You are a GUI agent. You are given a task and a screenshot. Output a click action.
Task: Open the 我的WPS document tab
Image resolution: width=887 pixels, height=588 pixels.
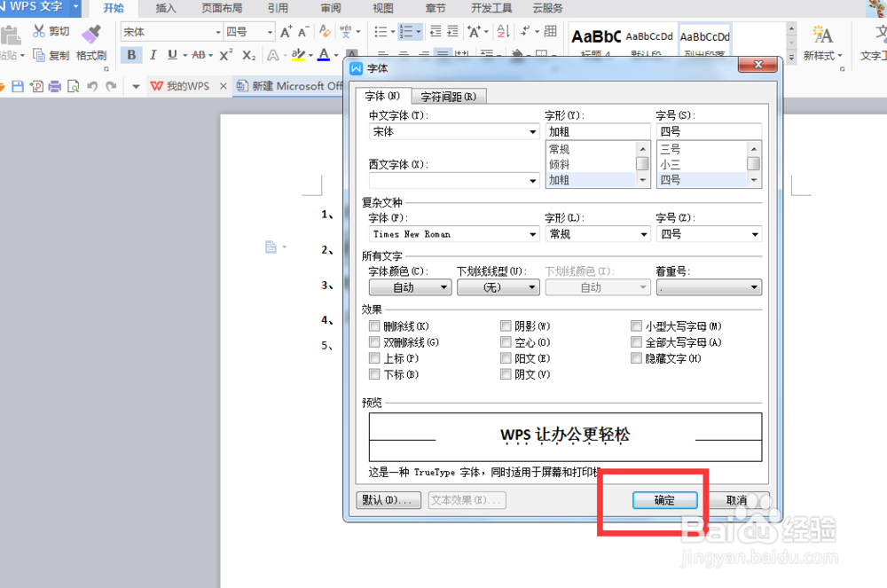[x=188, y=86]
